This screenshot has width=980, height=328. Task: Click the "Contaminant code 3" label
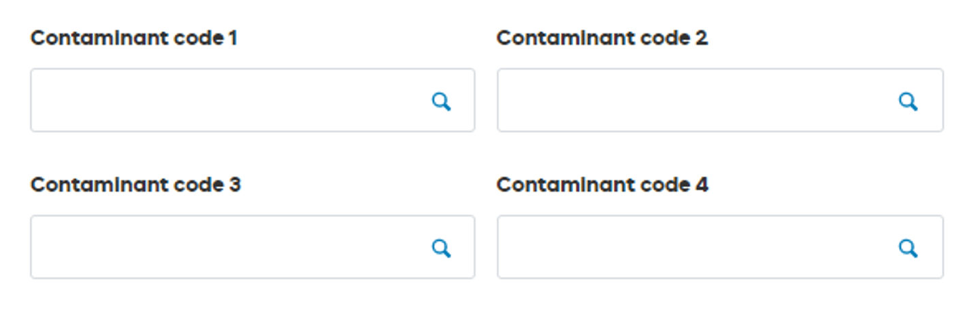coord(135,185)
